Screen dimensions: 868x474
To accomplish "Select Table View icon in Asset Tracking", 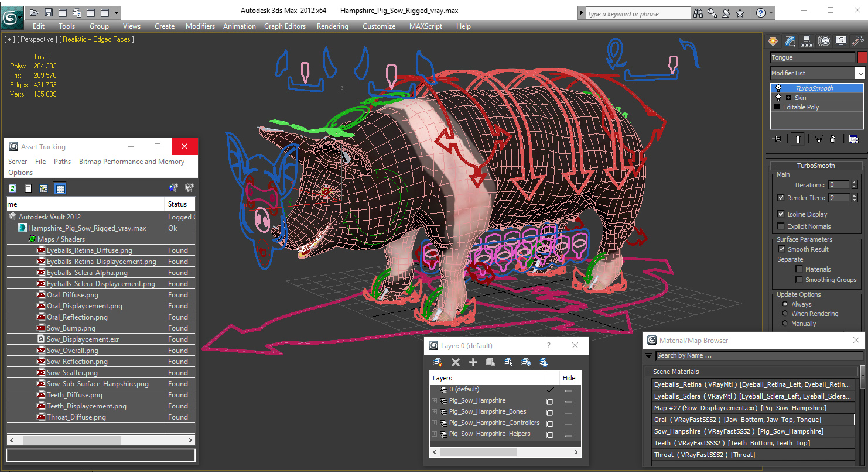I will pyautogui.click(x=60, y=188).
